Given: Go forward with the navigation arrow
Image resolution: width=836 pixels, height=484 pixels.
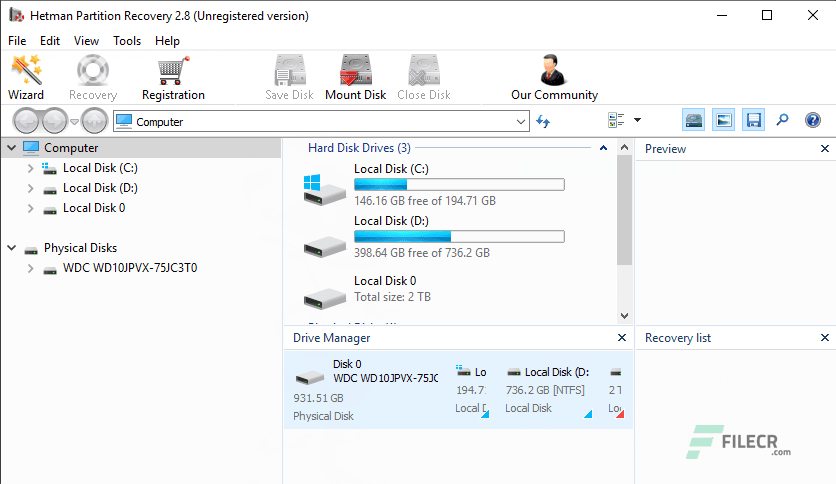Looking at the screenshot, I should (x=54, y=121).
